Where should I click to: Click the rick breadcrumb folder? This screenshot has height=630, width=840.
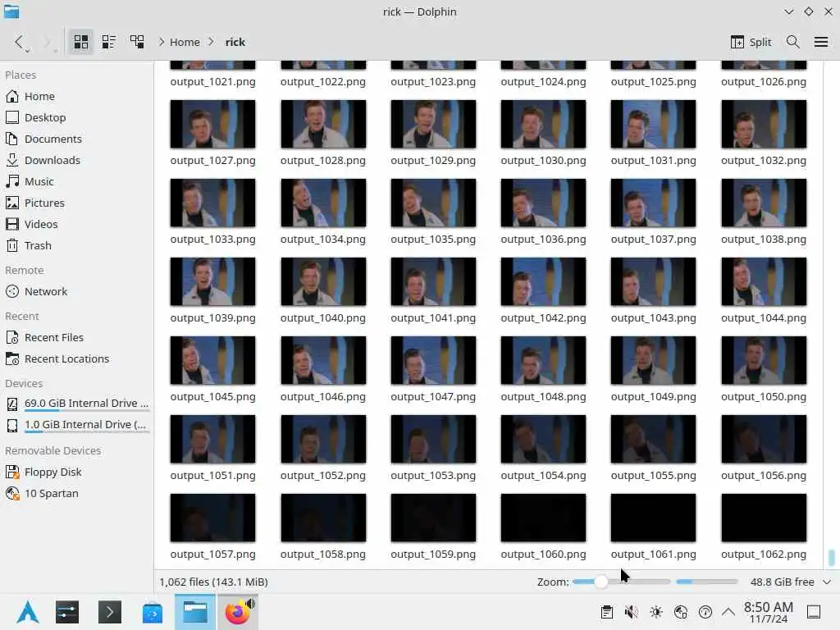235,42
